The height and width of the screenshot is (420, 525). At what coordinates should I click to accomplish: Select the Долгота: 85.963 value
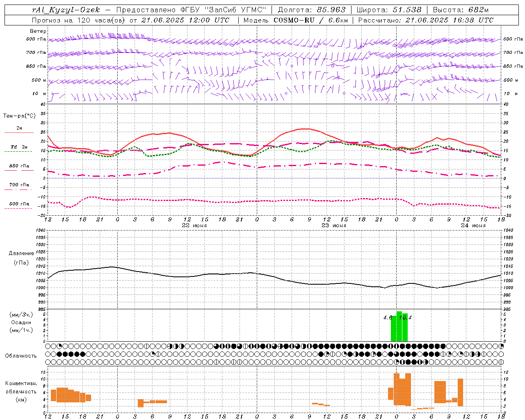312,10
